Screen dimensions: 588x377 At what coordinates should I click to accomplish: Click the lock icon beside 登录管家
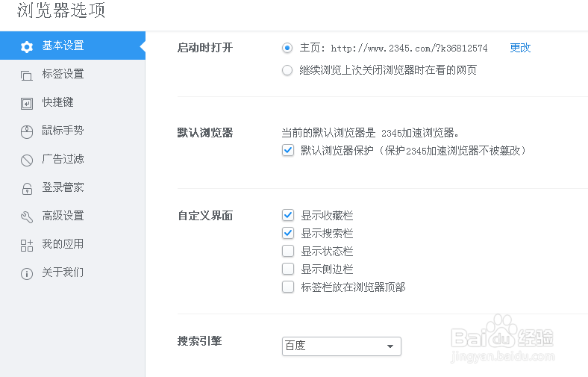(x=27, y=189)
